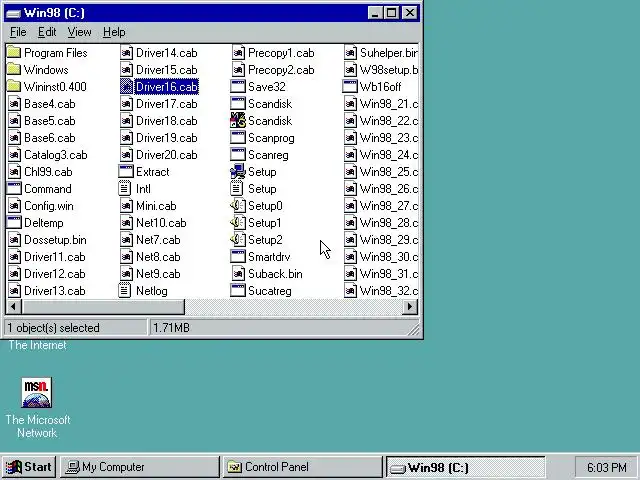The height and width of the screenshot is (480, 640).
Task: Click the Base4.cab file icon
Action: [x=14, y=104]
